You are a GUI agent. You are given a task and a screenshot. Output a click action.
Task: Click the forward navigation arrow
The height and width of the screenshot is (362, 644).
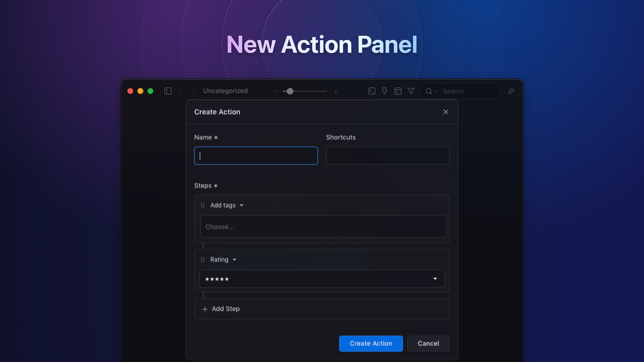(194, 91)
